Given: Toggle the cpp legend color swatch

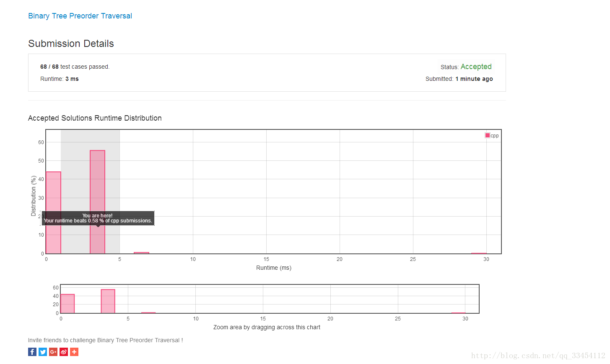Looking at the screenshot, I should coord(488,135).
